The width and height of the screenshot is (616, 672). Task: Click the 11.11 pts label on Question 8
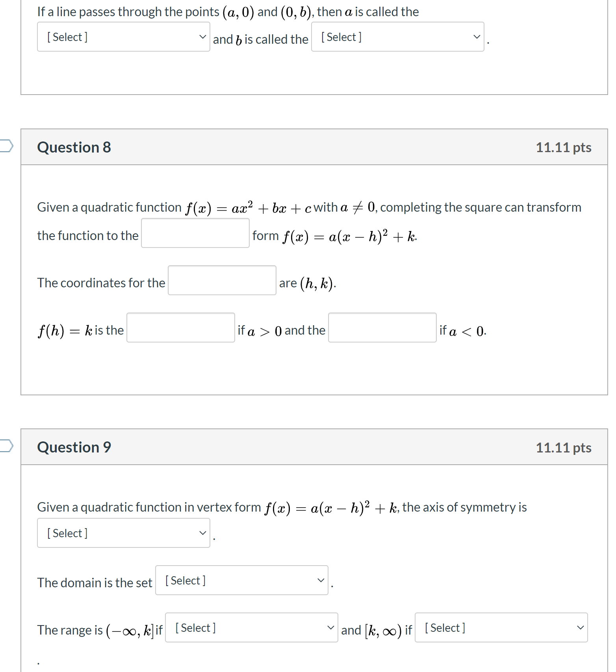(563, 147)
